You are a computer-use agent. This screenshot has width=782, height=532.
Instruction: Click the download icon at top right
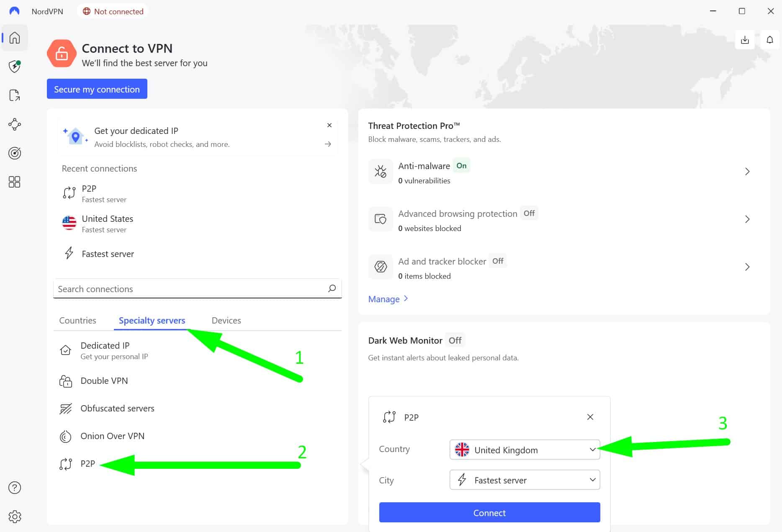[745, 40]
